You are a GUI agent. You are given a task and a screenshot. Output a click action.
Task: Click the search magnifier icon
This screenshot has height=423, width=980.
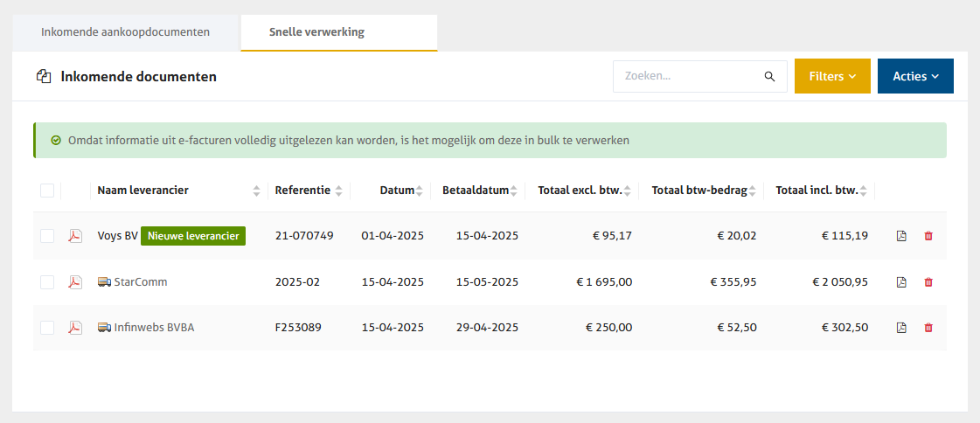(x=769, y=77)
